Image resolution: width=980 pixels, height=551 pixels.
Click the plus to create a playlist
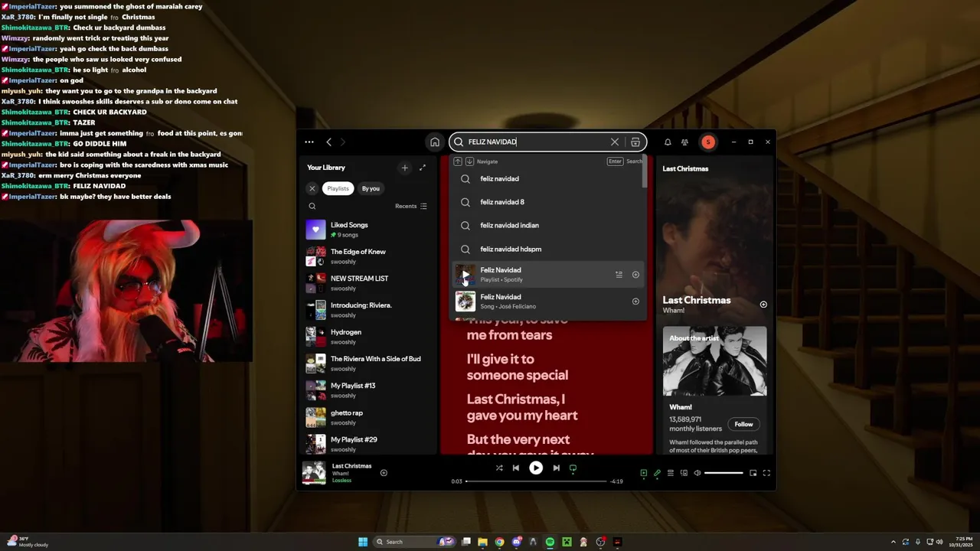pyautogui.click(x=405, y=168)
